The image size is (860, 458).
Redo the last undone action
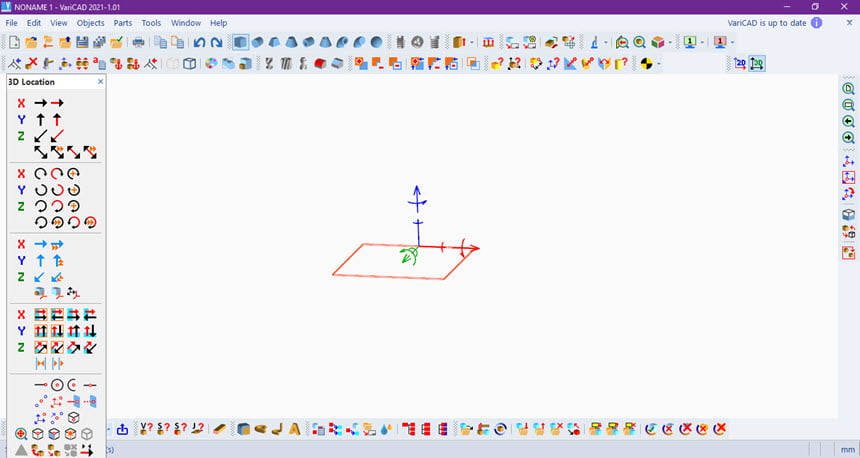217,42
